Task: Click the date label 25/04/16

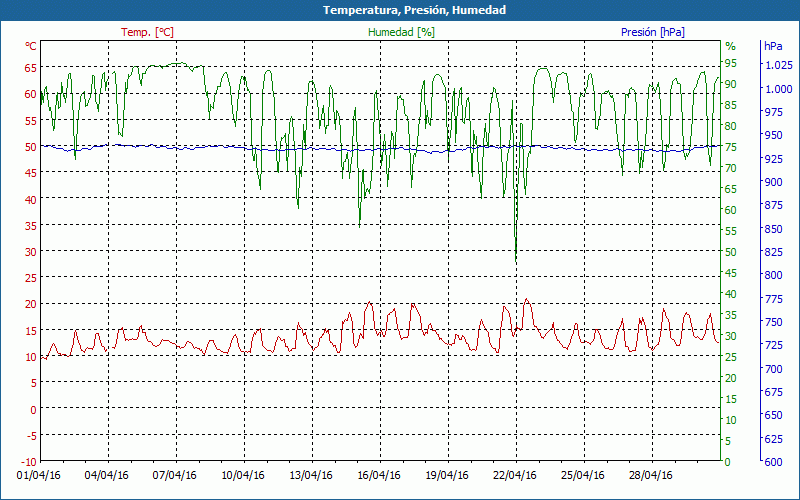Action: click(583, 475)
